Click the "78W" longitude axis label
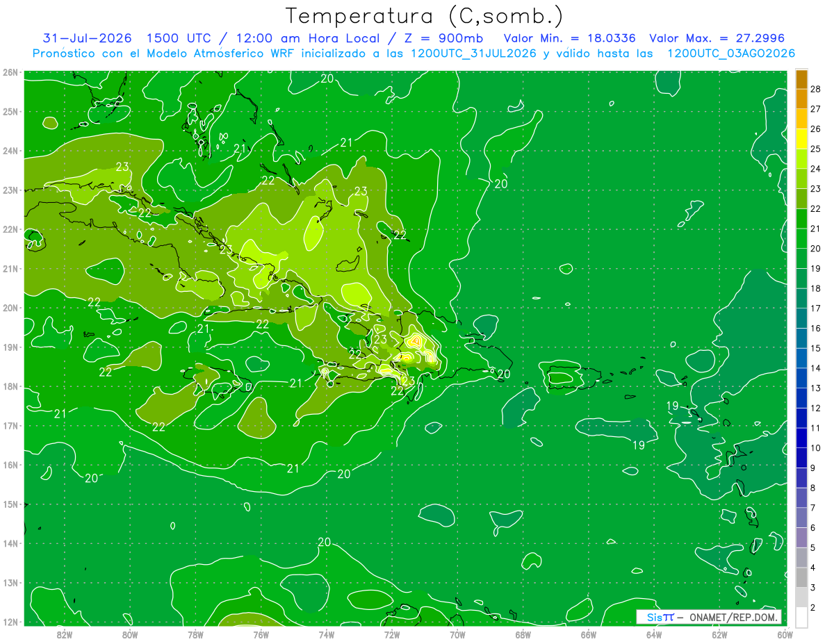The height and width of the screenshot is (644, 834). click(x=195, y=634)
